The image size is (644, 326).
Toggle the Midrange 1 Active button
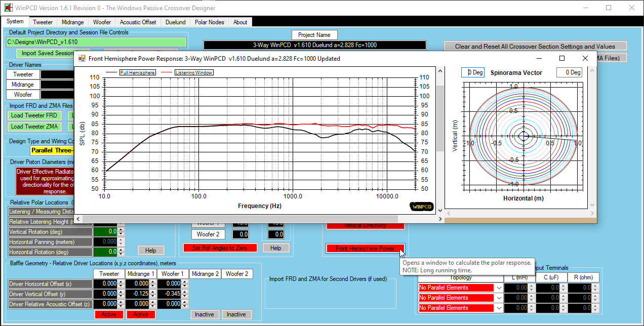pos(141,314)
